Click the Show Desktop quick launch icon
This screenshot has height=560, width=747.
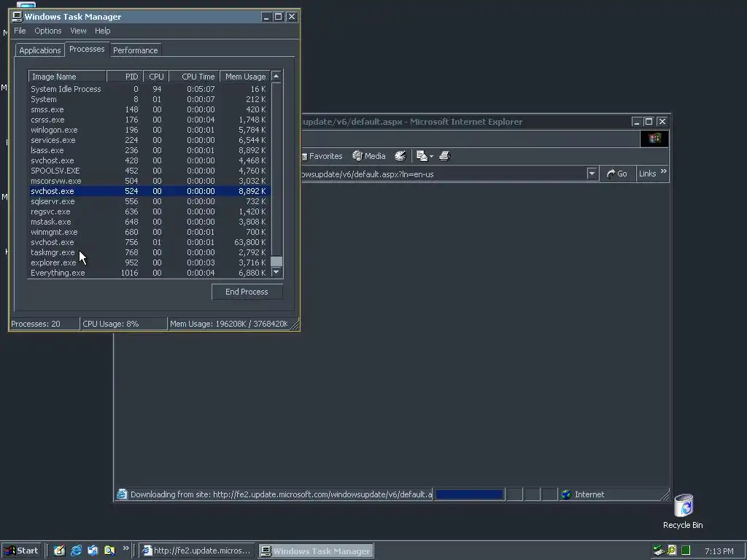point(59,551)
